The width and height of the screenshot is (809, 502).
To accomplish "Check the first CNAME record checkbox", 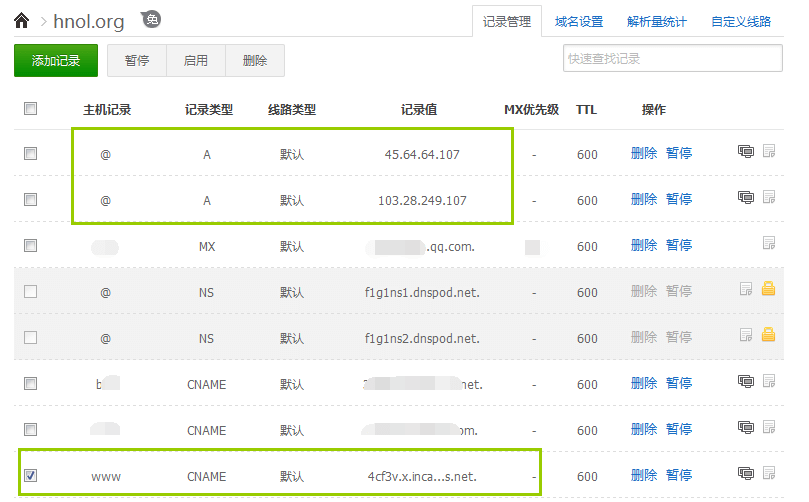I will click(30, 383).
